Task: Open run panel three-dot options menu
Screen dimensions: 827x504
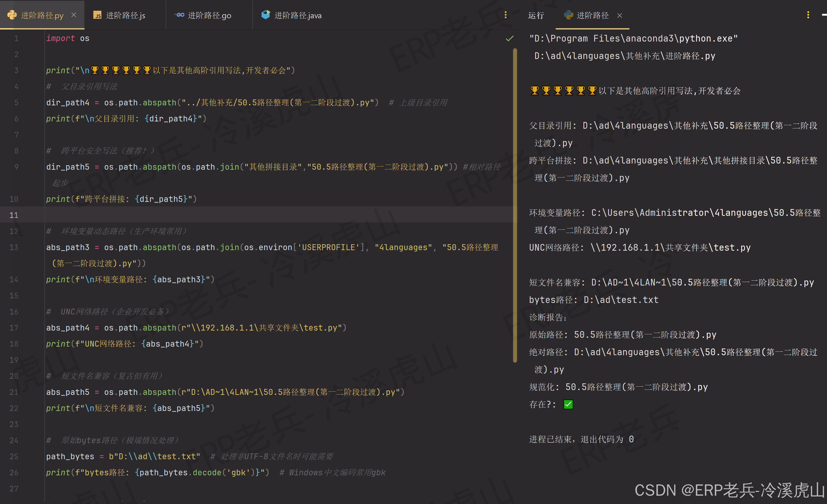Action: (x=808, y=15)
